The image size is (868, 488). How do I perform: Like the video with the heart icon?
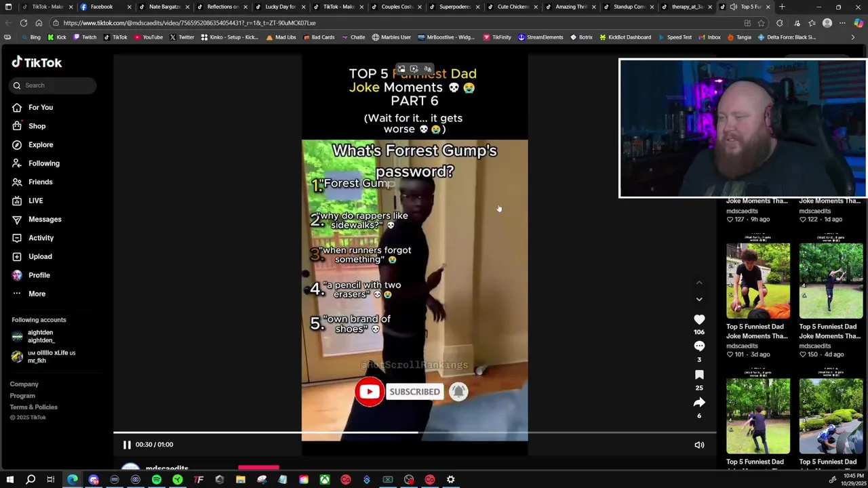699,319
